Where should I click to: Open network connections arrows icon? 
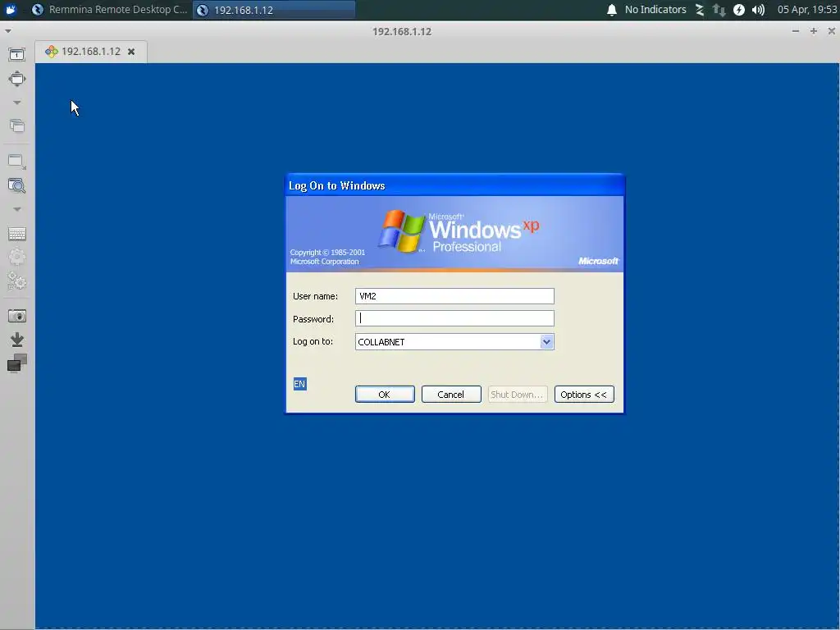(x=719, y=10)
